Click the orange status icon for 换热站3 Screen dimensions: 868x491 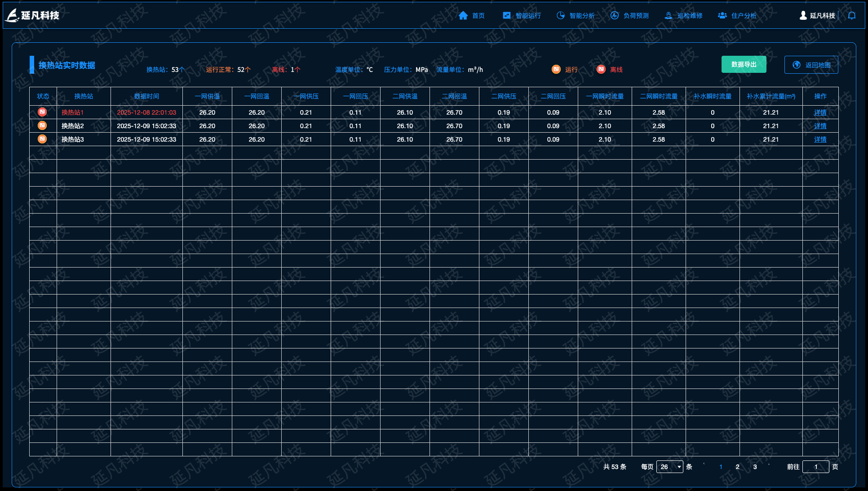(42, 139)
